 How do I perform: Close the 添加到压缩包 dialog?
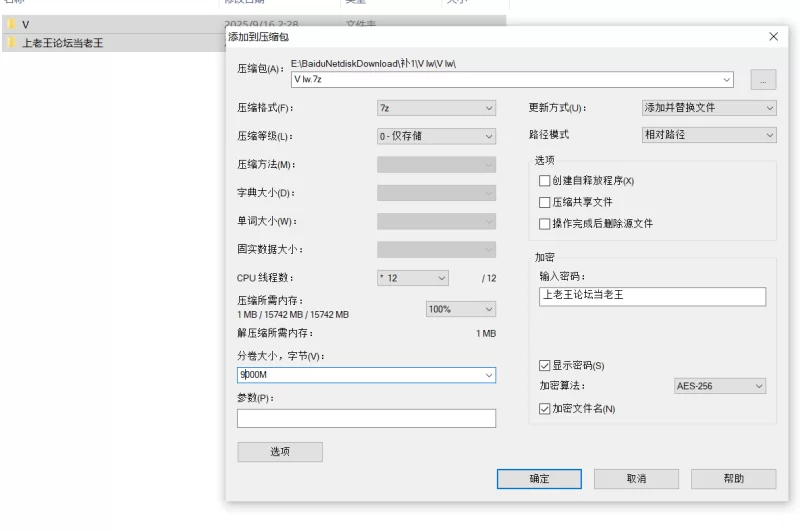coord(773,37)
